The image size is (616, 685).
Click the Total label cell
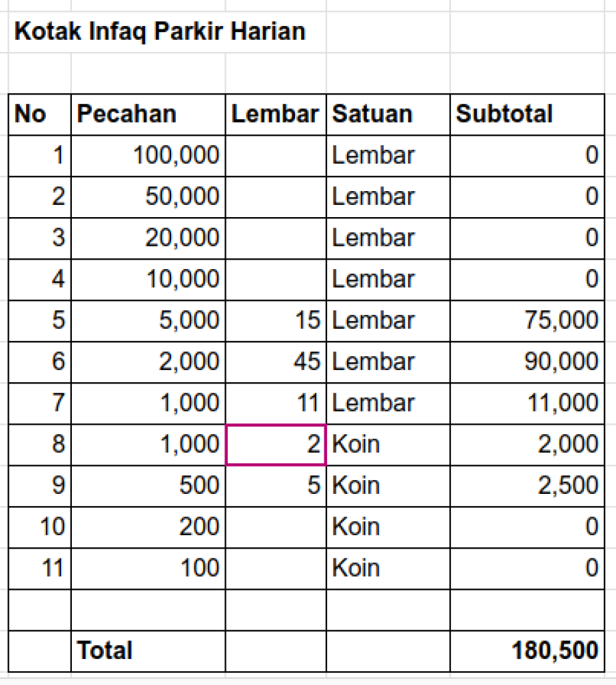(x=148, y=651)
